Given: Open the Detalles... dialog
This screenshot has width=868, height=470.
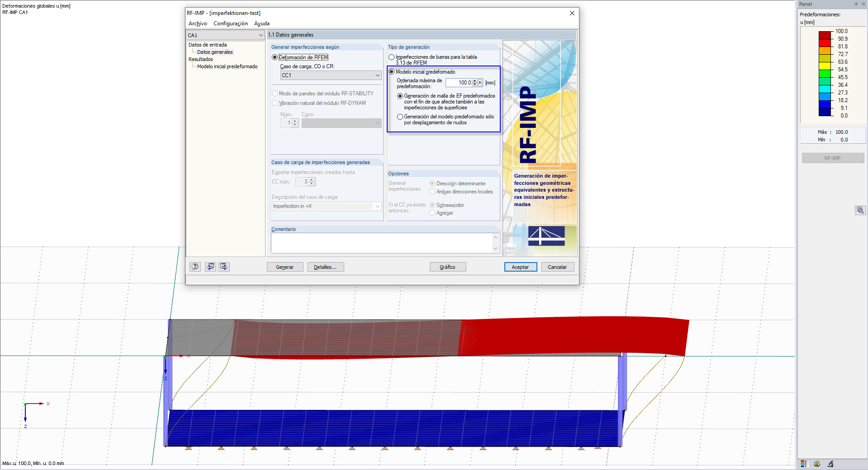Looking at the screenshot, I should tap(326, 267).
